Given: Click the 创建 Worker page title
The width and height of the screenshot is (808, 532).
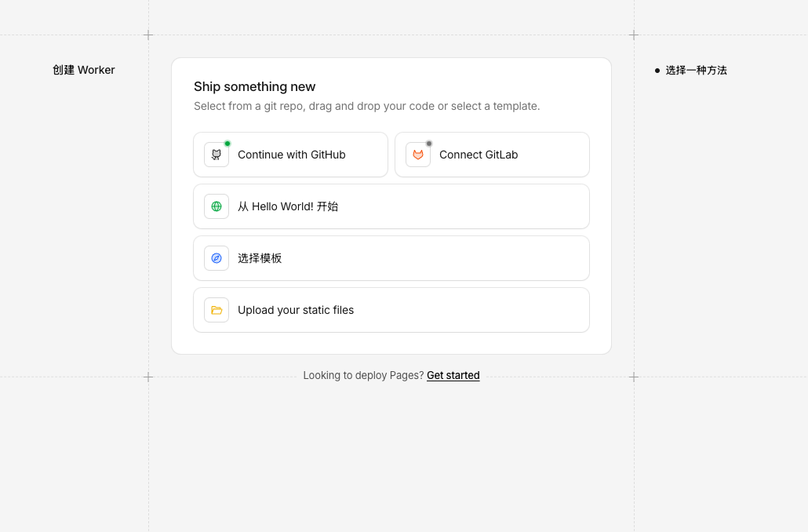Looking at the screenshot, I should (84, 70).
